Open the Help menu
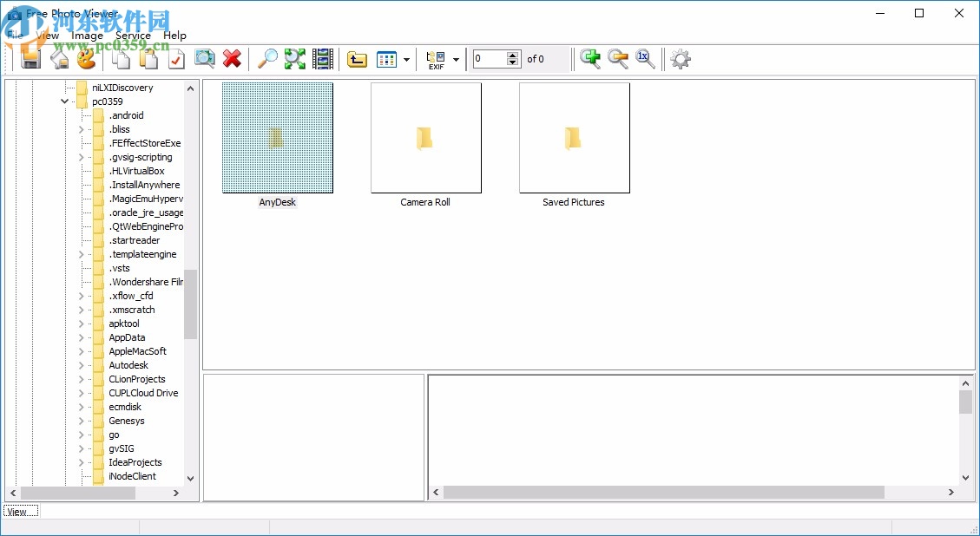Image resolution: width=980 pixels, height=536 pixels. pyautogui.click(x=175, y=36)
